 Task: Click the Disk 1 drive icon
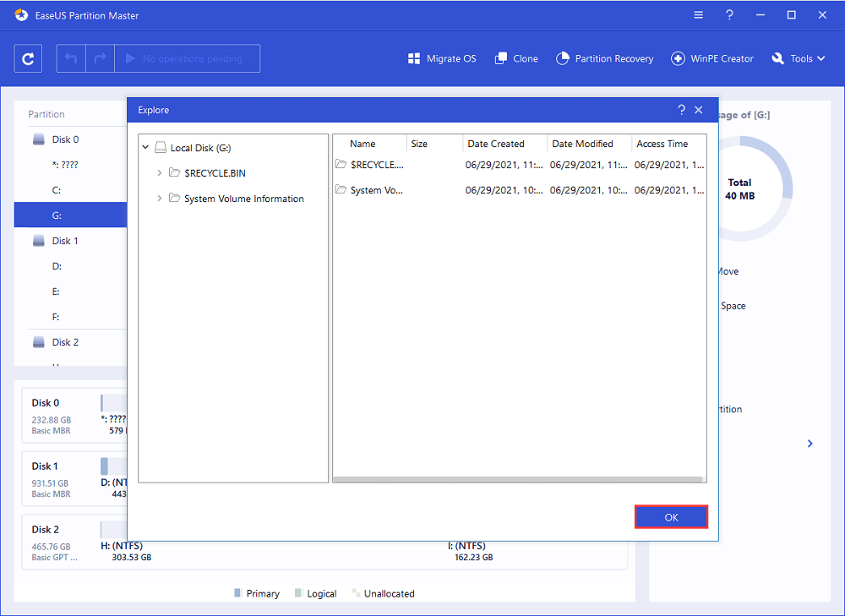(39, 241)
